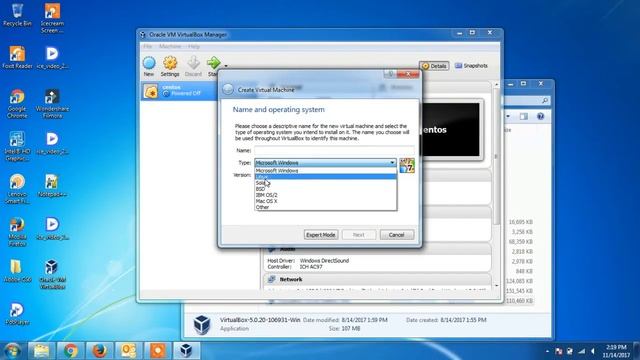Open Mozilla Firefox desktop shortcut
This screenshot has height=360, width=640.
[17, 232]
